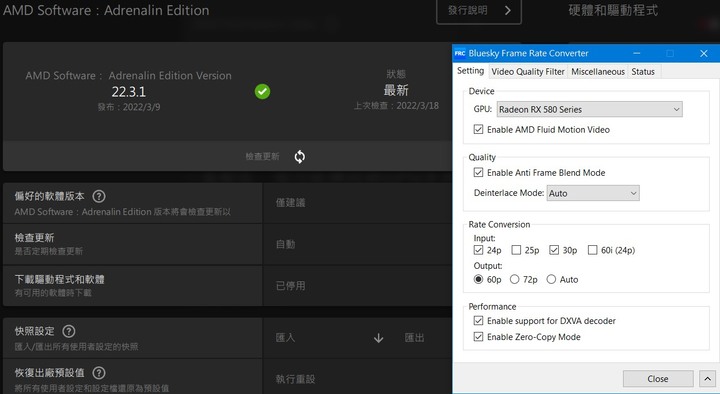
Task: Select the 60p output radio button
Action: click(x=478, y=279)
